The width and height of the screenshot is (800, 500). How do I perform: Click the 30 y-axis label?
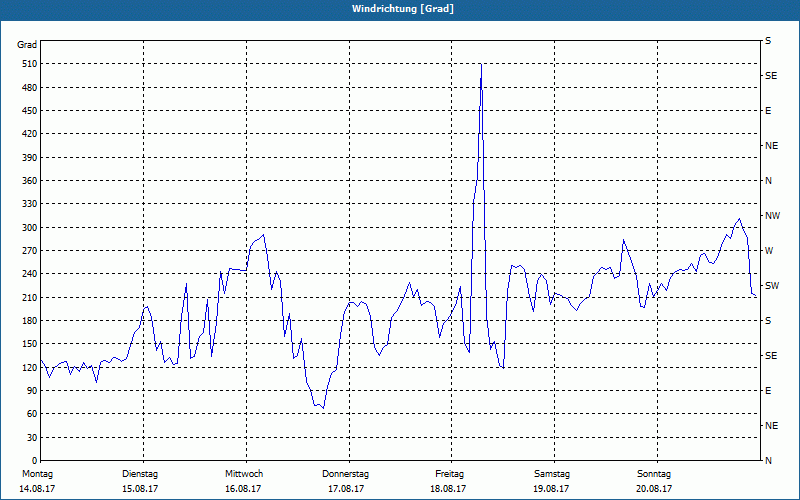[32, 438]
